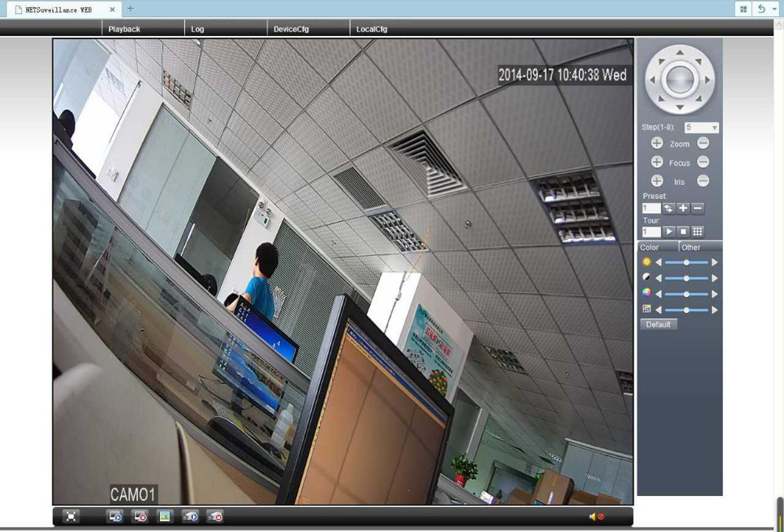
Task: Switch to the Other tab
Action: click(691, 248)
